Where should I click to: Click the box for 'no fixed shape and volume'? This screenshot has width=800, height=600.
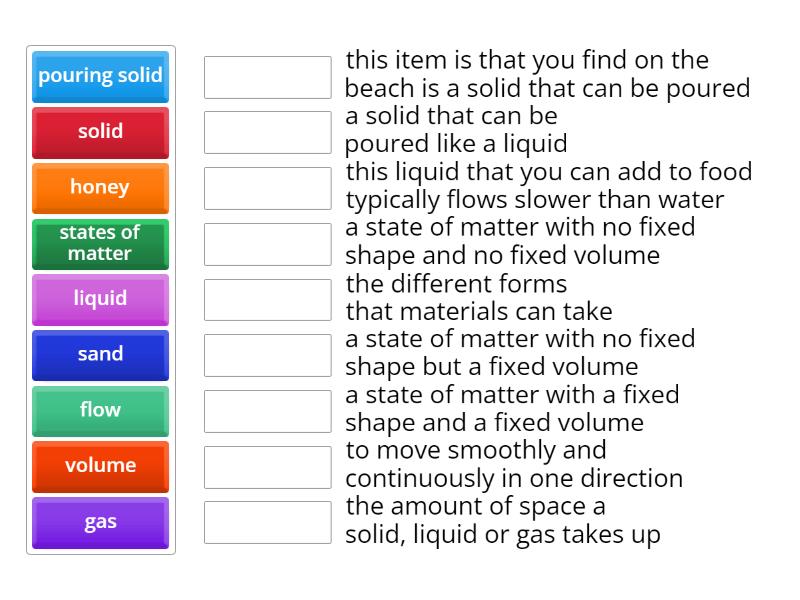click(266, 244)
